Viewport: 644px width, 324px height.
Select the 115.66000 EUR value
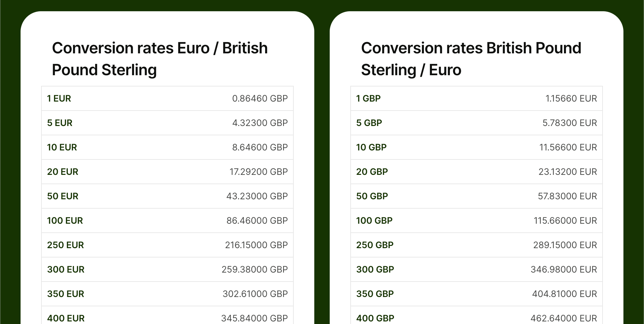coord(565,221)
